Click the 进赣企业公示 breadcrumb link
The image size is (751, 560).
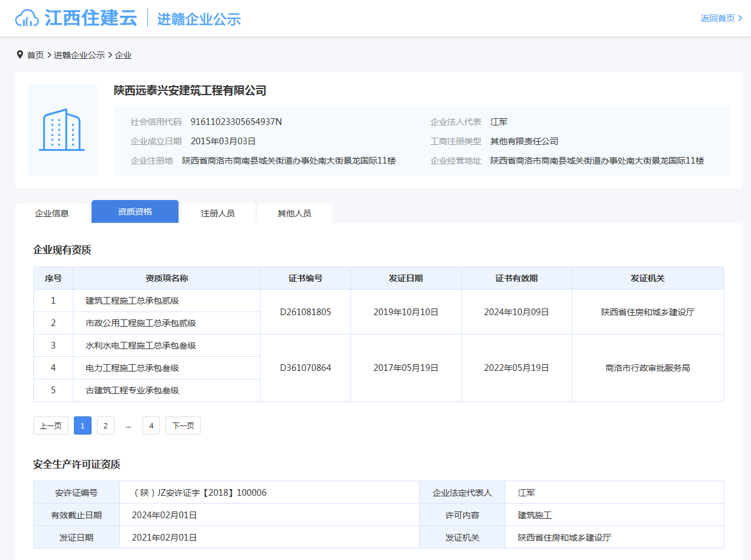77,55
